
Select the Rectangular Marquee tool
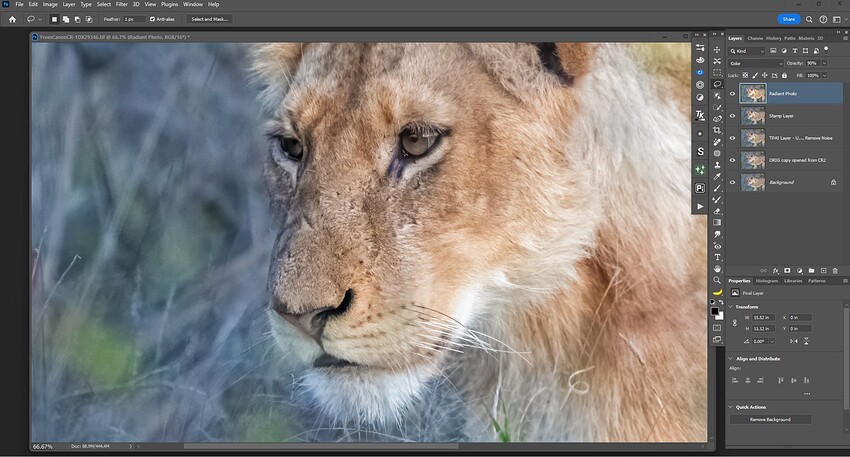tap(717, 72)
